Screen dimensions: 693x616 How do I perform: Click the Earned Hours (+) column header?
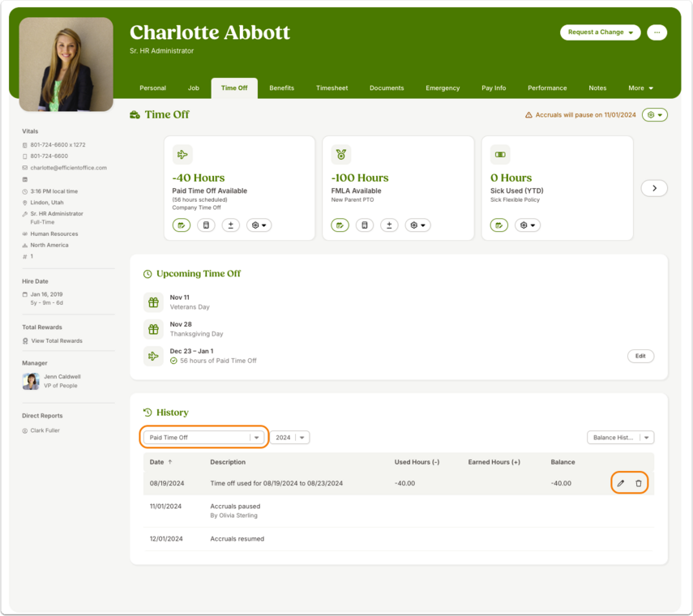point(494,462)
